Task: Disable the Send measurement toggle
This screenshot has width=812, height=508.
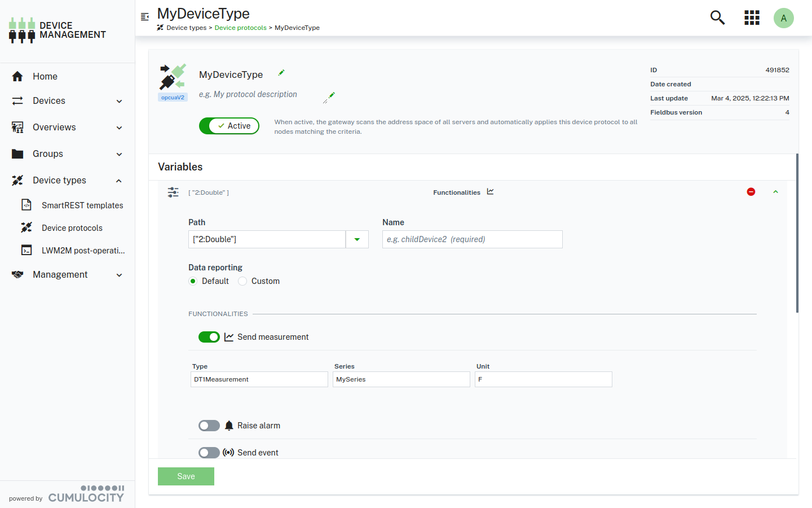Action: click(x=209, y=337)
